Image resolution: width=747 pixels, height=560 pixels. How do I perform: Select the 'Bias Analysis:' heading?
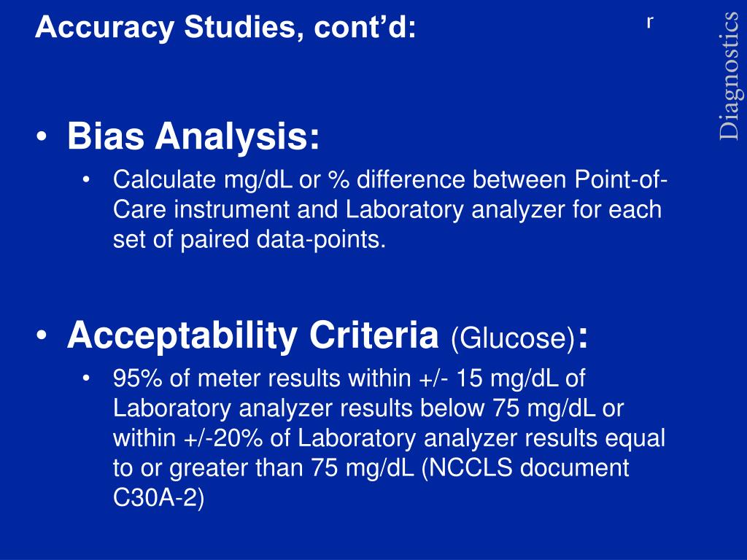[193, 136]
